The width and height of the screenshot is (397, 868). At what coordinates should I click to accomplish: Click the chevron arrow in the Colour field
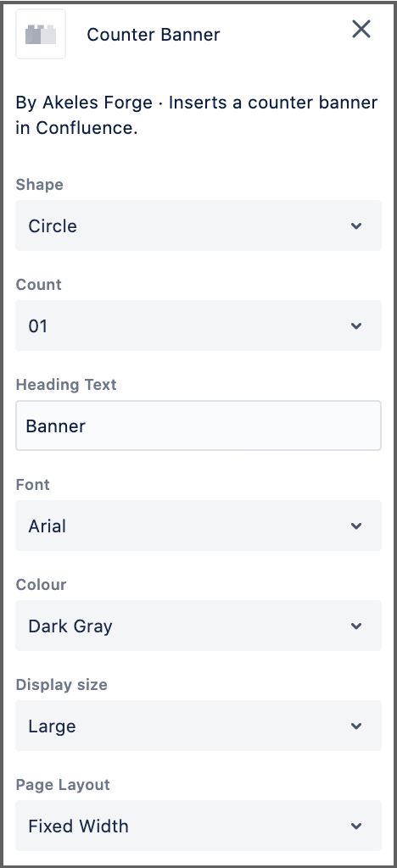point(356,626)
